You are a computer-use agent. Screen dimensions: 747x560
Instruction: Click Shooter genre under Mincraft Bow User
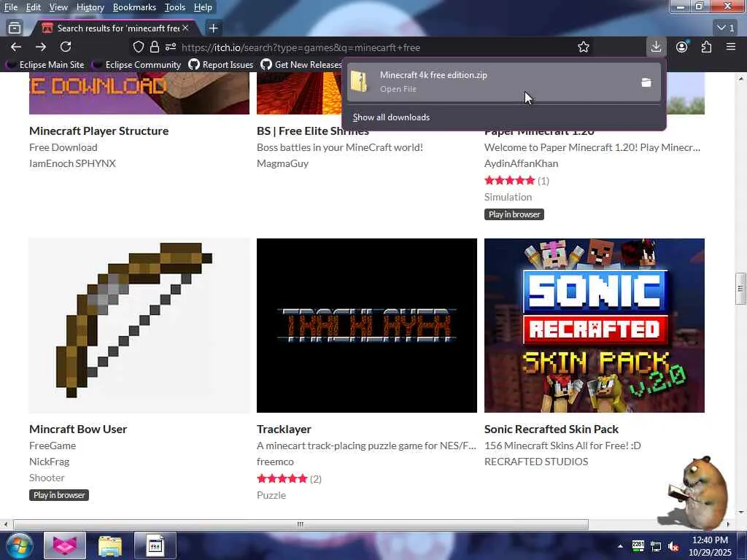point(47,478)
